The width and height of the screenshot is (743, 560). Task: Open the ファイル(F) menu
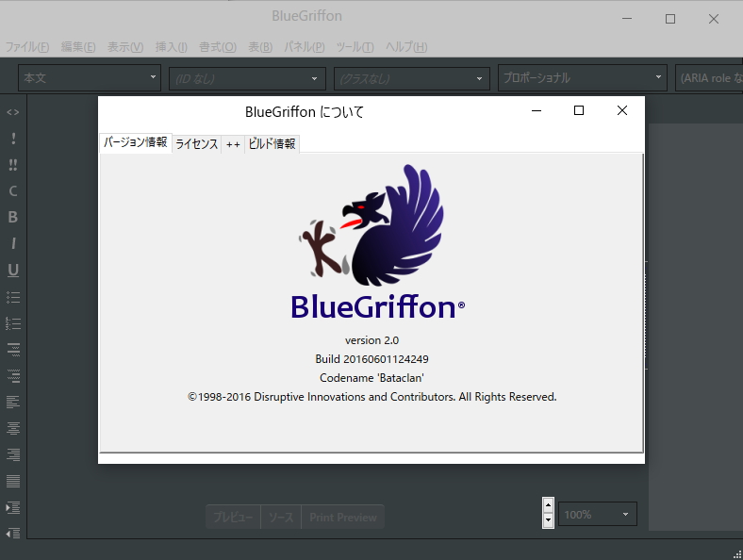click(x=27, y=47)
